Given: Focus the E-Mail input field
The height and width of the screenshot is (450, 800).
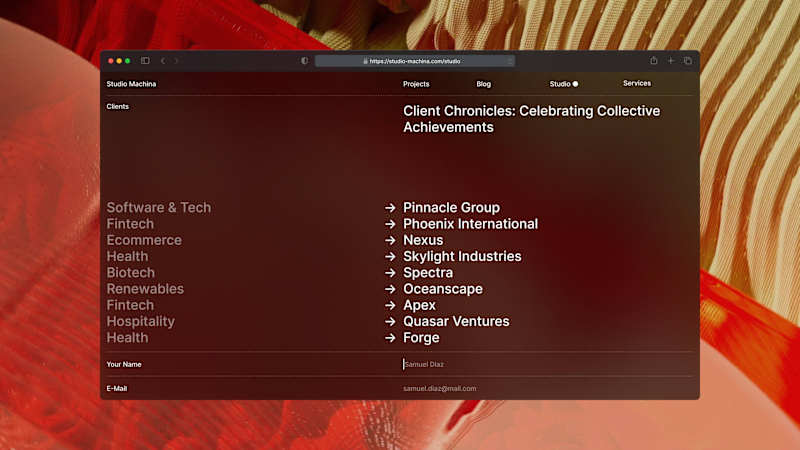Looking at the screenshot, I should (548, 388).
